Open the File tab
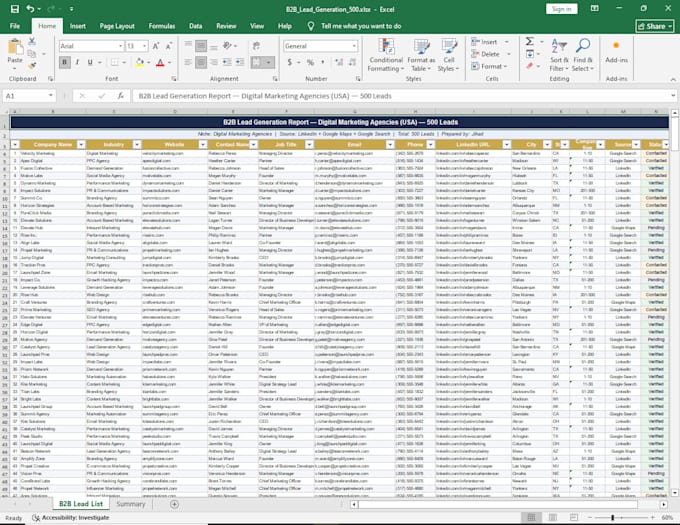The image size is (680, 525). point(15,26)
